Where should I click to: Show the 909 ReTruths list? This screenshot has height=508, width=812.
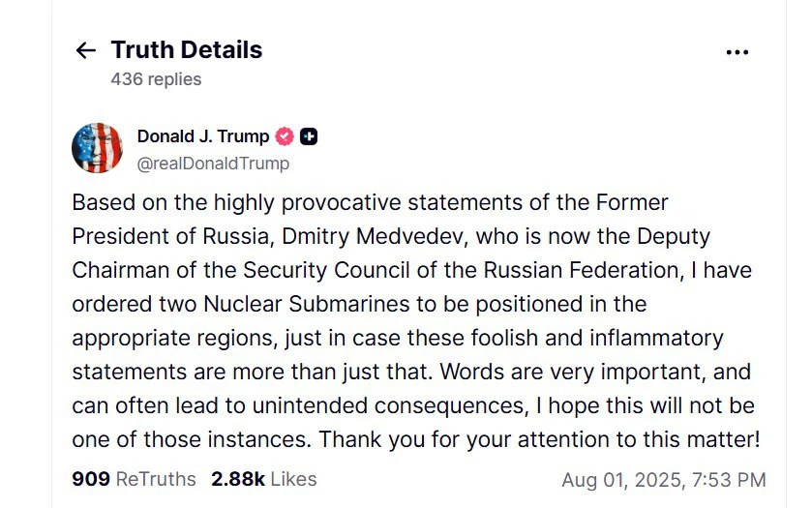tap(134, 479)
